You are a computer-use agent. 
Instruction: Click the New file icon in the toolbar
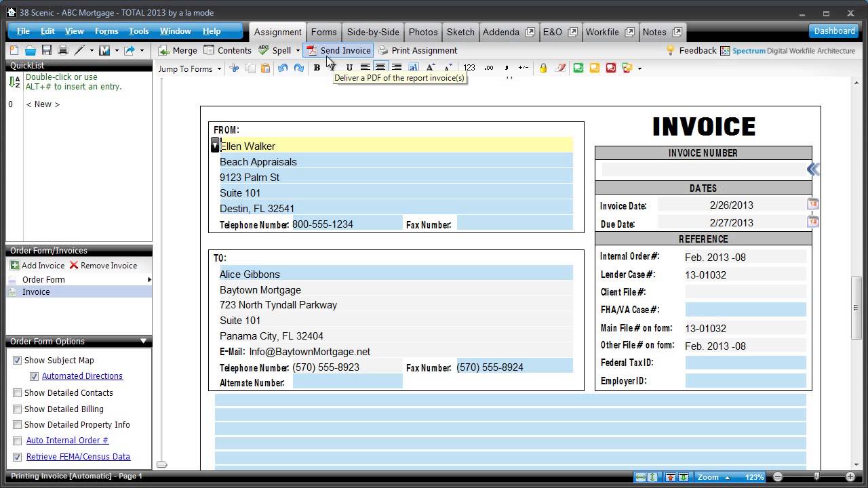click(14, 50)
